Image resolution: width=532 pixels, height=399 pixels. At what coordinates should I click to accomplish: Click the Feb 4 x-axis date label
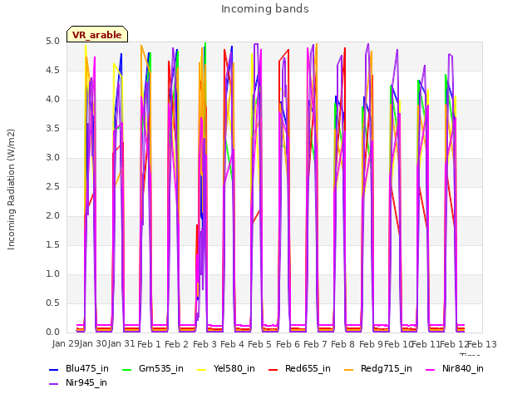[x=232, y=344]
